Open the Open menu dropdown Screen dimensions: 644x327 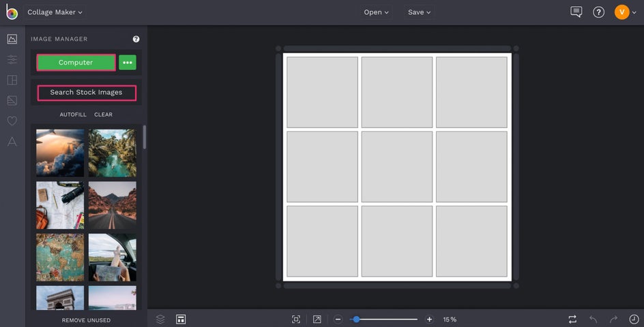click(376, 12)
